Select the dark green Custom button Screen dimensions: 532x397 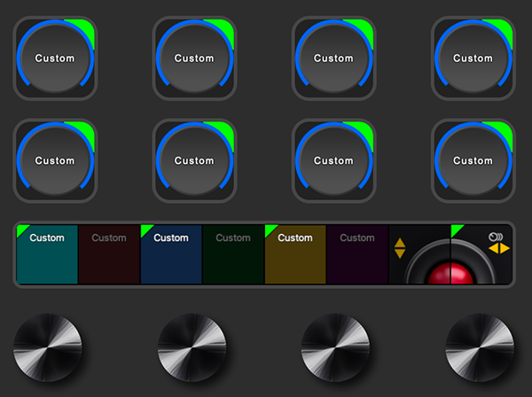233,254
